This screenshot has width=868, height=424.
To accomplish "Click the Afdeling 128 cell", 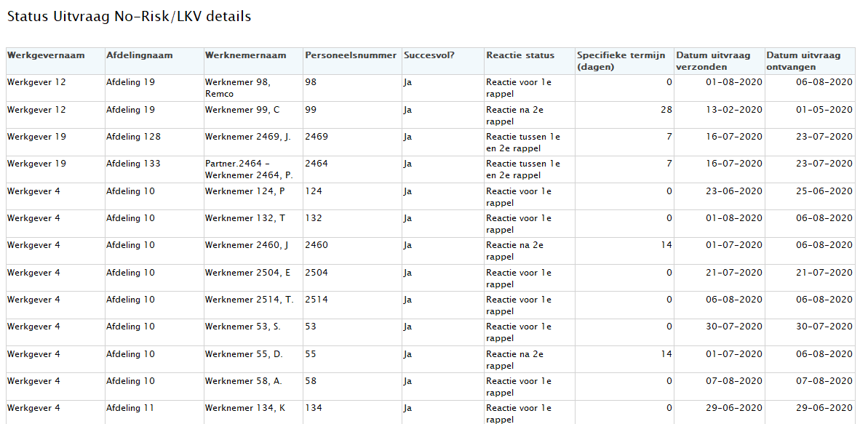I will click(133, 137).
